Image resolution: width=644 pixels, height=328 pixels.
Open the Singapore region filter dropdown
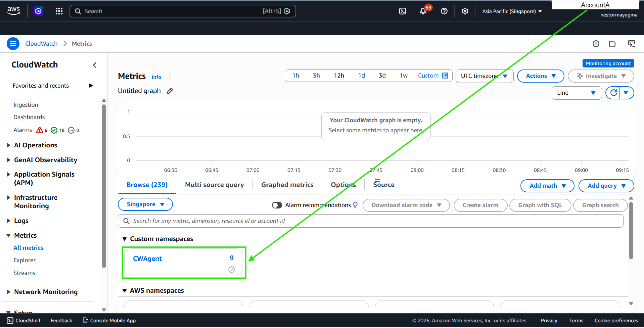(145, 204)
